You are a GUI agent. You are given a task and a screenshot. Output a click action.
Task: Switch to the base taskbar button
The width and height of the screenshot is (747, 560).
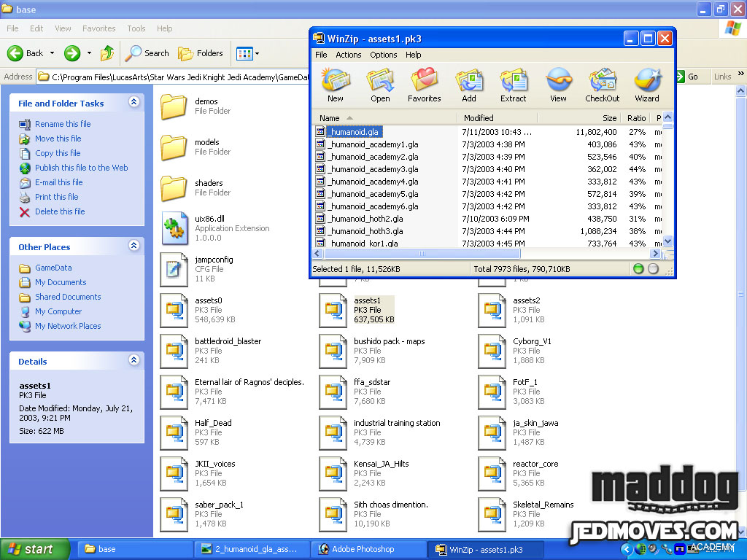point(134,549)
